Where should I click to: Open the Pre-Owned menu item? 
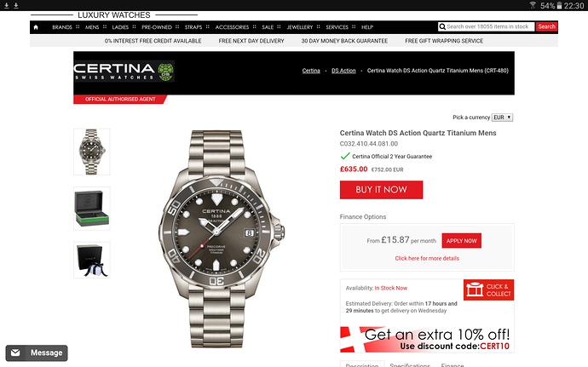point(157,27)
